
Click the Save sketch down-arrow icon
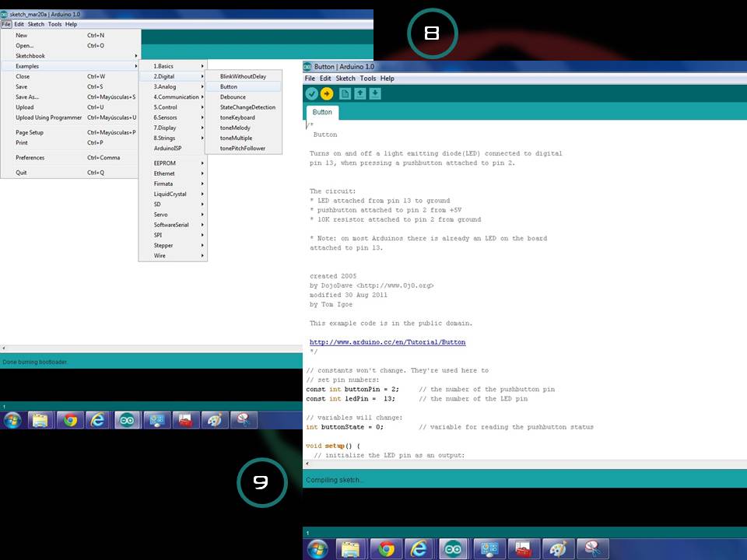pos(375,94)
